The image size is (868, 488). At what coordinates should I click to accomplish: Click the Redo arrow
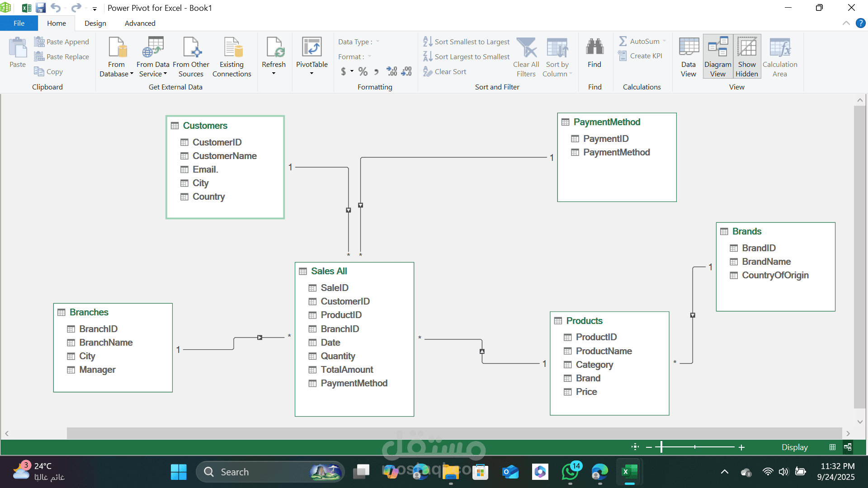click(x=76, y=8)
